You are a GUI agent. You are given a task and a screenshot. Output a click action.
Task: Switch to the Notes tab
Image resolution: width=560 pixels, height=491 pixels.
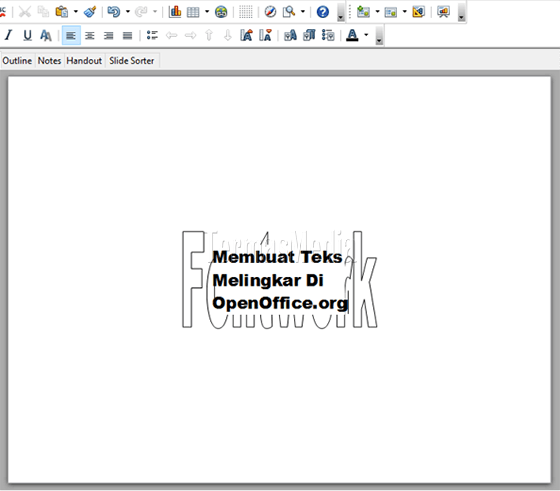(49, 61)
